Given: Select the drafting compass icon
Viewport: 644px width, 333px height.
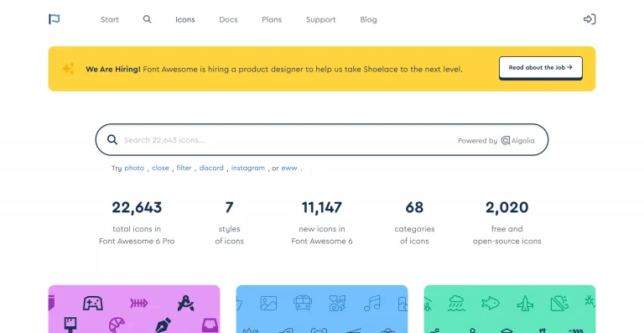Looking at the screenshot, I should pos(185,304).
